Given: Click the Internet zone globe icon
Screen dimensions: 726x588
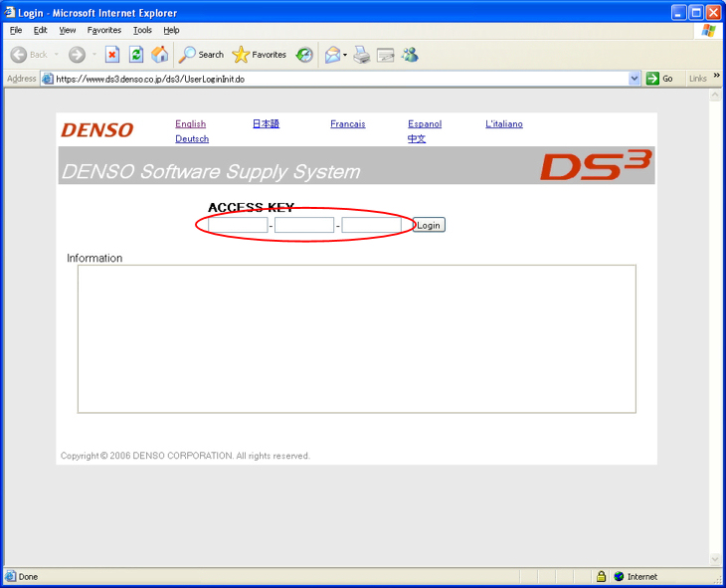Looking at the screenshot, I should tap(619, 576).
